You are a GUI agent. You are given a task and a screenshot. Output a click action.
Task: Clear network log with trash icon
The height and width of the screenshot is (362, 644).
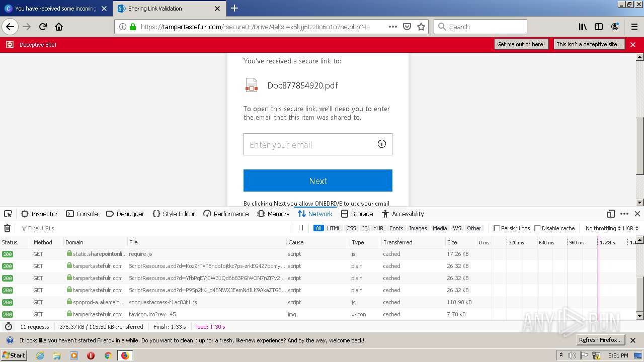(7, 228)
